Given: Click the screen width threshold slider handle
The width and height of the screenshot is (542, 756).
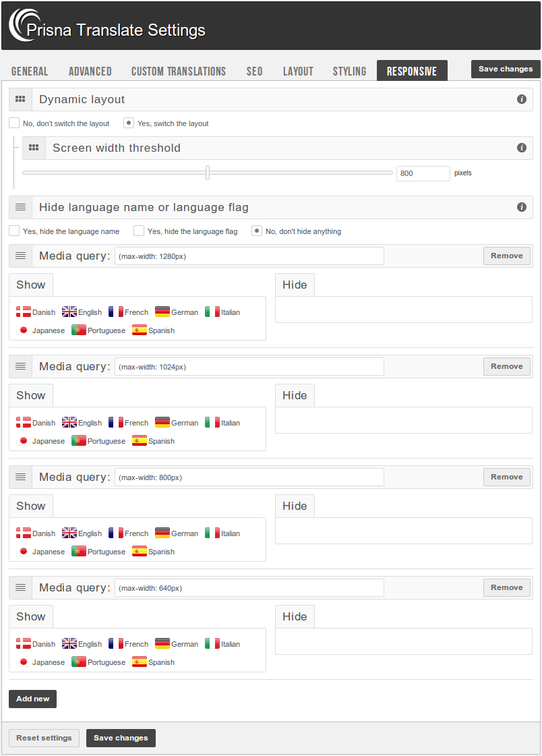Looking at the screenshot, I should click(x=208, y=173).
